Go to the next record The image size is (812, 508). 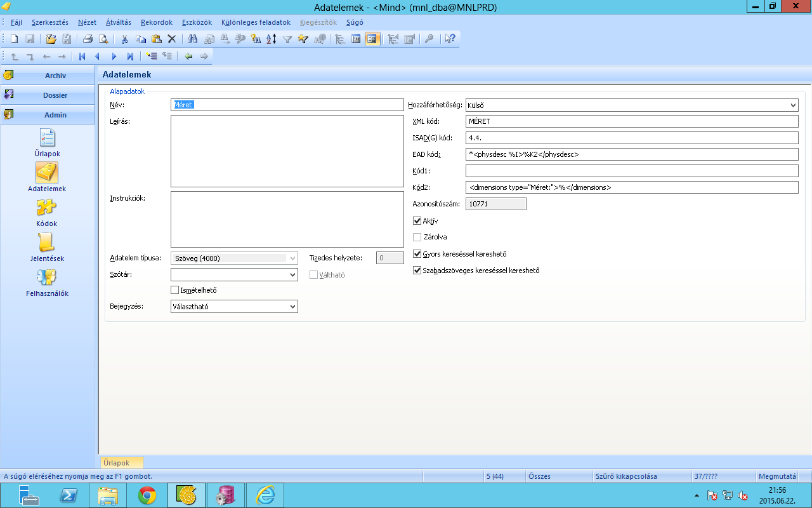tap(114, 57)
